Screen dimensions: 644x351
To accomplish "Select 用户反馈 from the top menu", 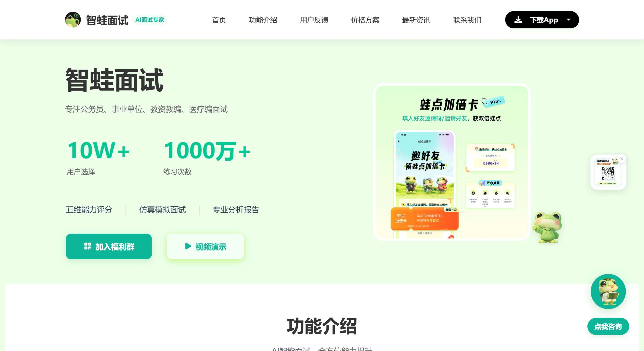I will coord(314,20).
